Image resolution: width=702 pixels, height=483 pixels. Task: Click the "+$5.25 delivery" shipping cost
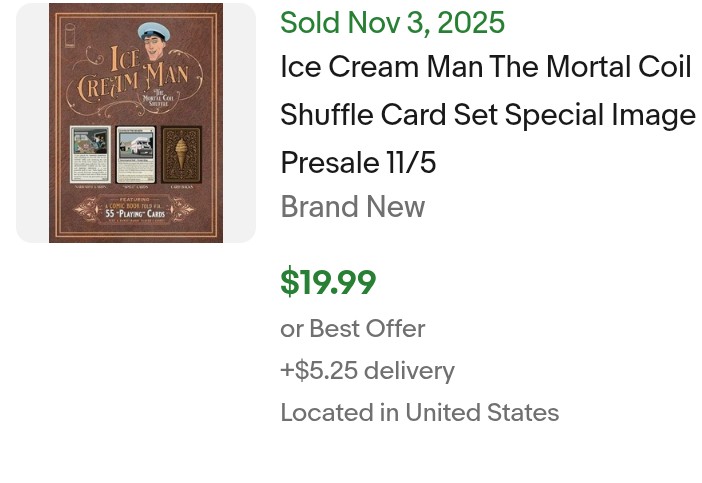[x=367, y=371]
